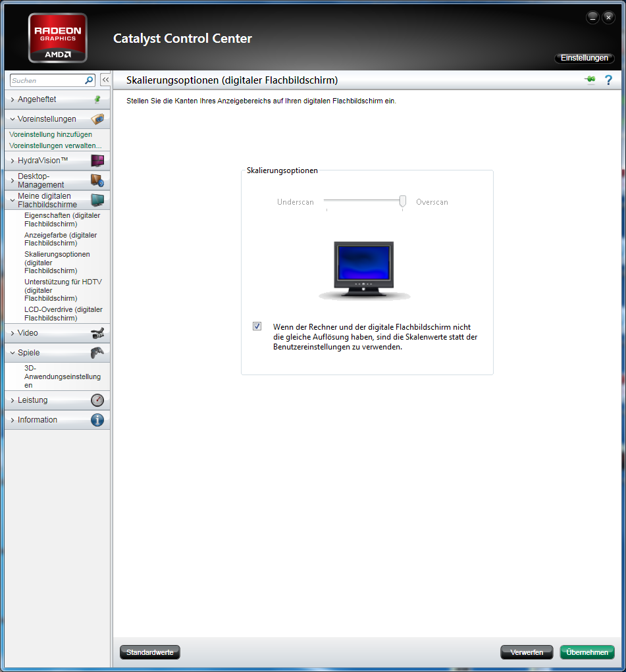The image size is (626, 672).
Task: Open help via the question mark icon
Action: point(608,80)
